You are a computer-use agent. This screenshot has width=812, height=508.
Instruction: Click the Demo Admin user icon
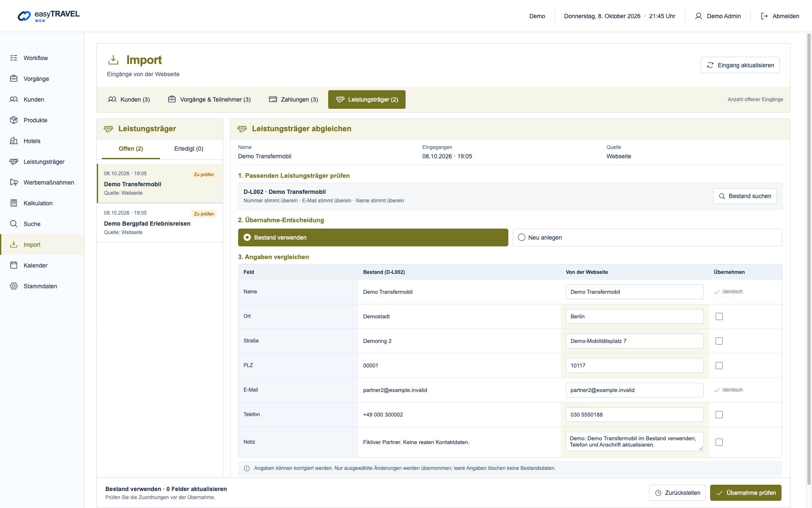pyautogui.click(x=698, y=16)
